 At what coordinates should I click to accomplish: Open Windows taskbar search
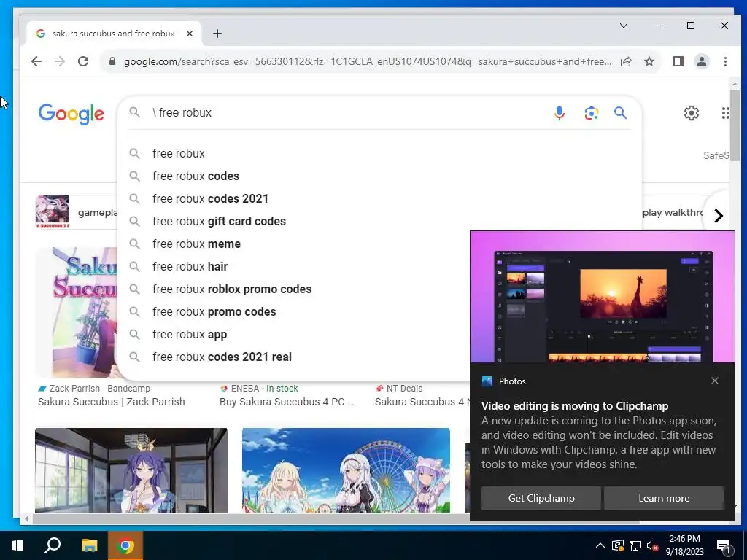53,545
